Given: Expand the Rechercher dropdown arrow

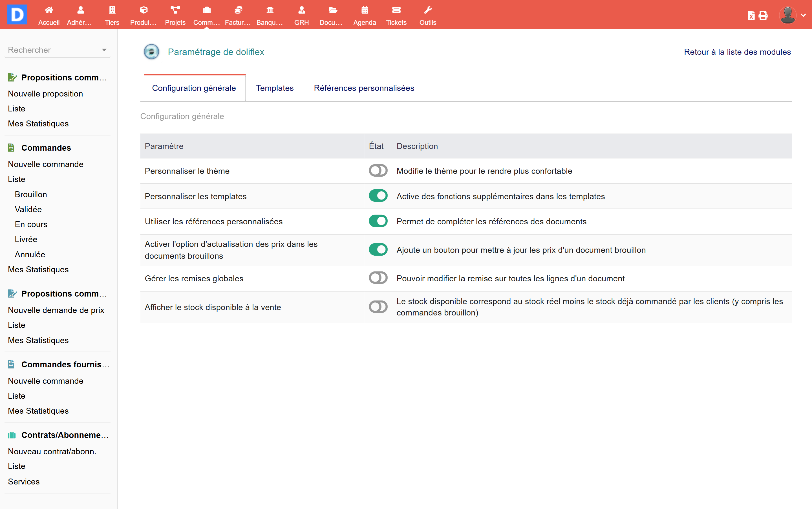Looking at the screenshot, I should pyautogui.click(x=104, y=50).
